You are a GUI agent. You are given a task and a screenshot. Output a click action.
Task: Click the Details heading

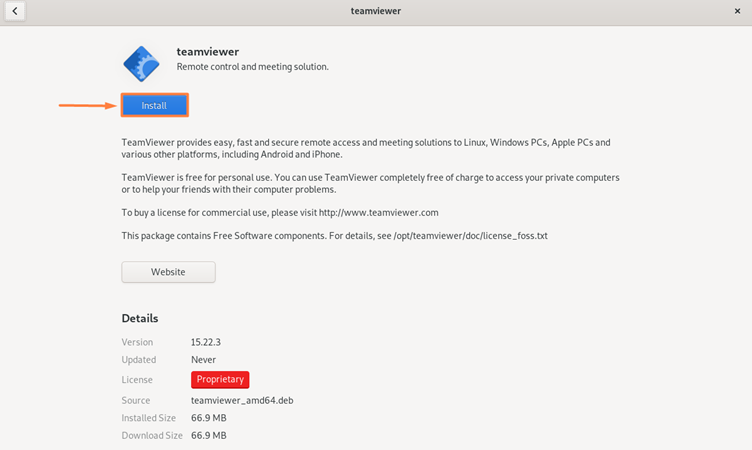point(140,319)
